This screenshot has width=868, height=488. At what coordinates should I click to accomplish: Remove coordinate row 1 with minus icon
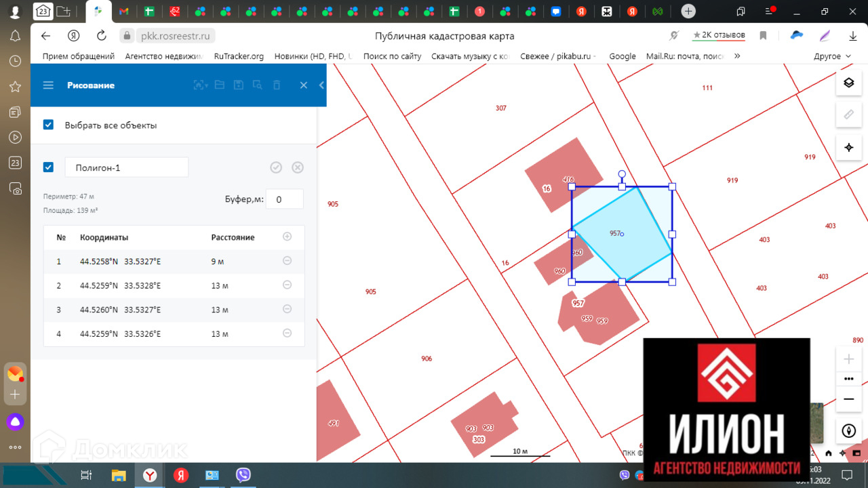point(287,261)
